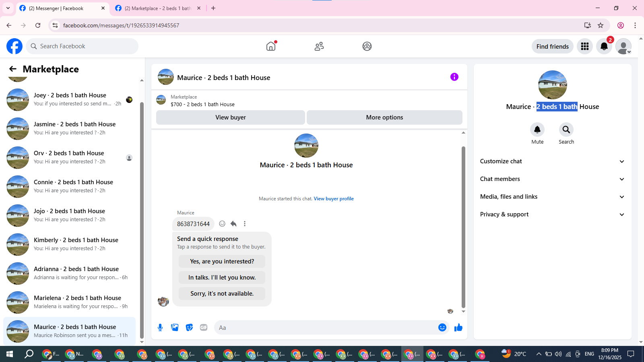Image resolution: width=644 pixels, height=362 pixels.
Task: Expand Customize chat section
Action: pos(552,161)
